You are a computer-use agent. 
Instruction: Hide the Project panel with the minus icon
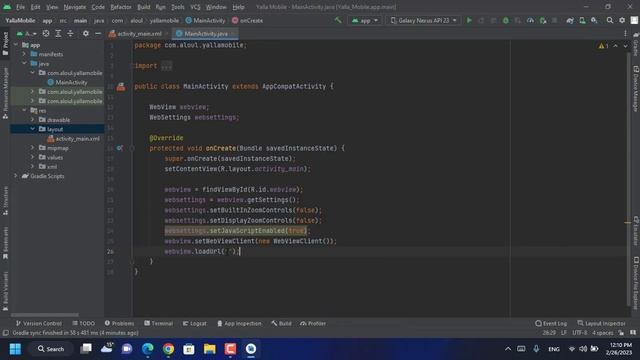[98, 33]
